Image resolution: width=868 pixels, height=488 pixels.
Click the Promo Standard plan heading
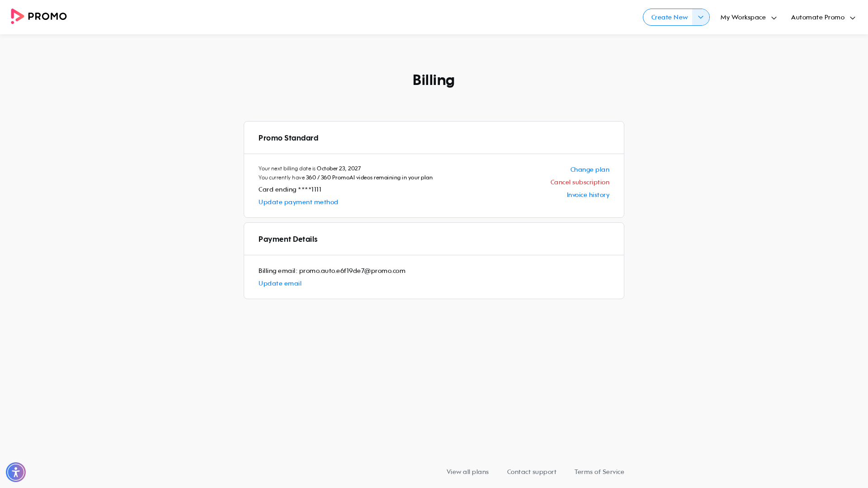pos(288,138)
